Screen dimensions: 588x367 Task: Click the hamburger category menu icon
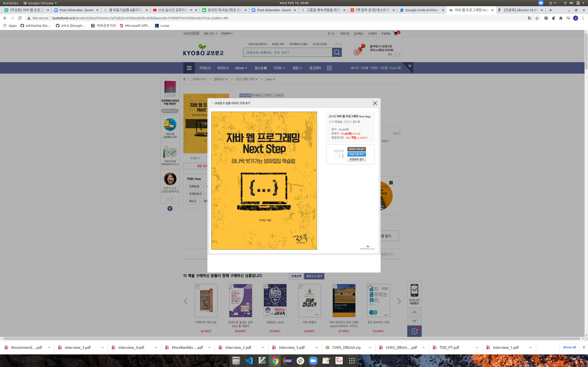pyautogui.click(x=189, y=68)
